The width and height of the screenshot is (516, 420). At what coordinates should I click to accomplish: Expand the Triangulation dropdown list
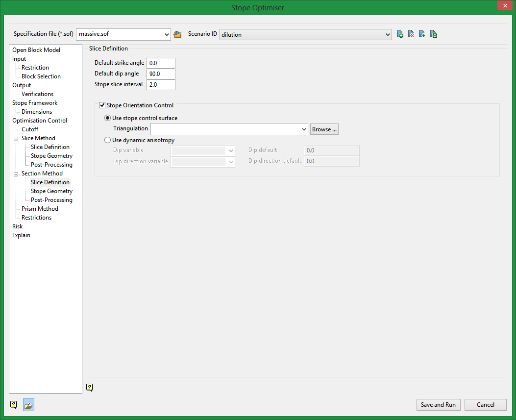coord(304,129)
